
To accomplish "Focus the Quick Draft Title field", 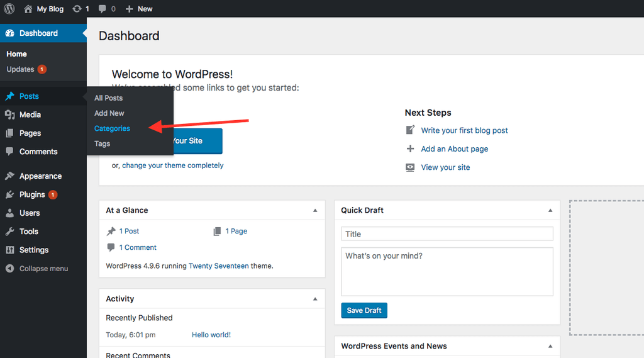I will (447, 234).
